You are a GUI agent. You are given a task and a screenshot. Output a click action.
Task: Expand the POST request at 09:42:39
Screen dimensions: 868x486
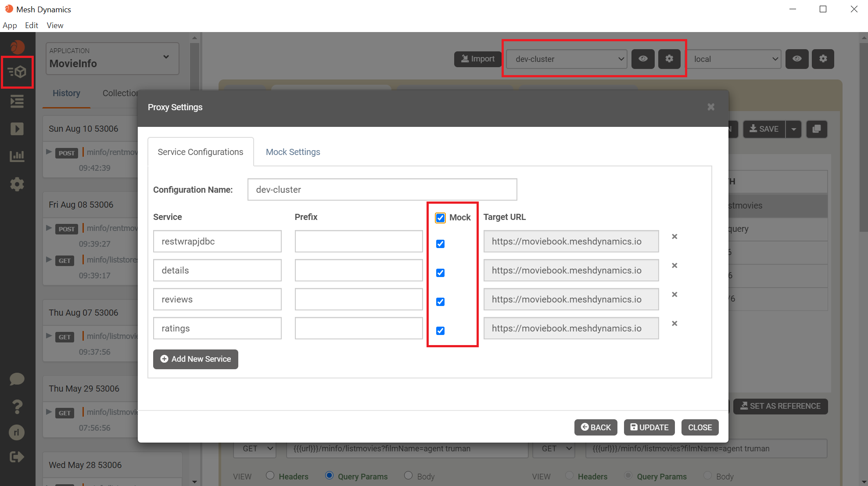pos(49,152)
